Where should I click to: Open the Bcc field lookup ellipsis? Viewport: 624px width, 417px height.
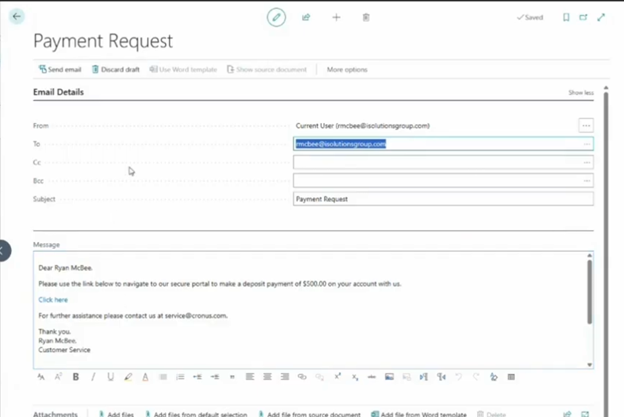pos(587,181)
